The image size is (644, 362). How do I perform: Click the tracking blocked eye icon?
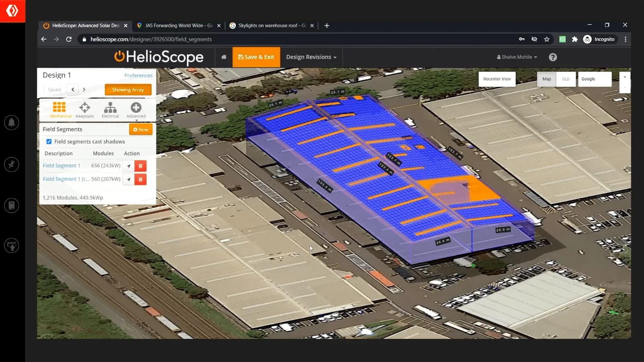pyautogui.click(x=534, y=39)
